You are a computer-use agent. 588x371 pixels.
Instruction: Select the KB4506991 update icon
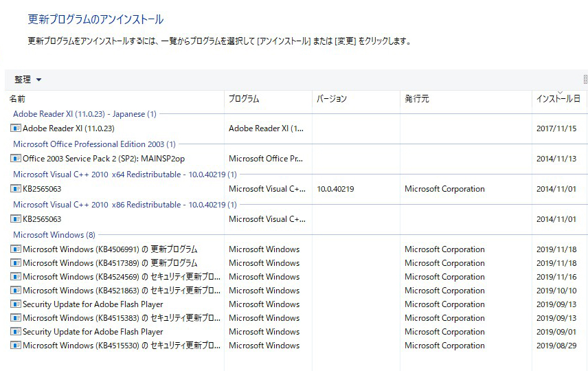(x=16, y=249)
